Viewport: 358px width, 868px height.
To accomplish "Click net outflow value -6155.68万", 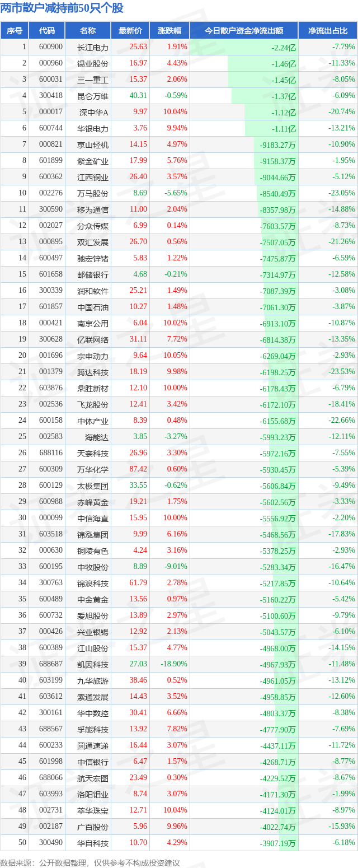I will (278, 421).
